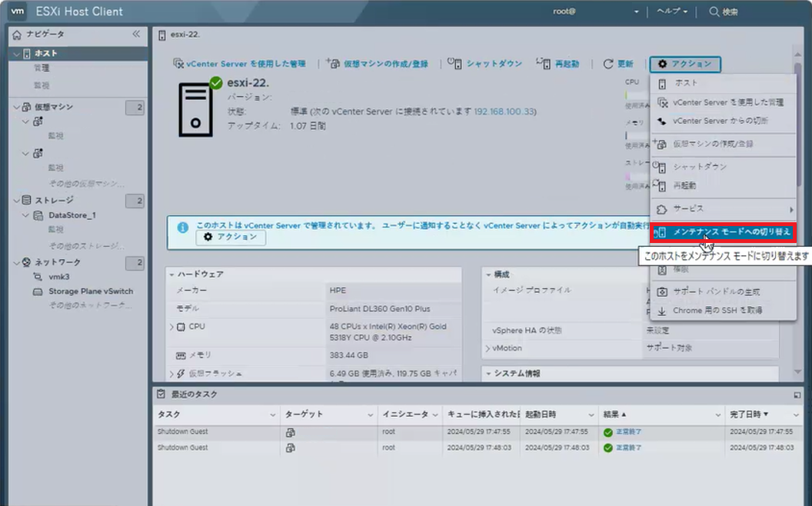This screenshot has height=506, width=812.
Task: Select DataStore_1 datastore
Action: [72, 215]
